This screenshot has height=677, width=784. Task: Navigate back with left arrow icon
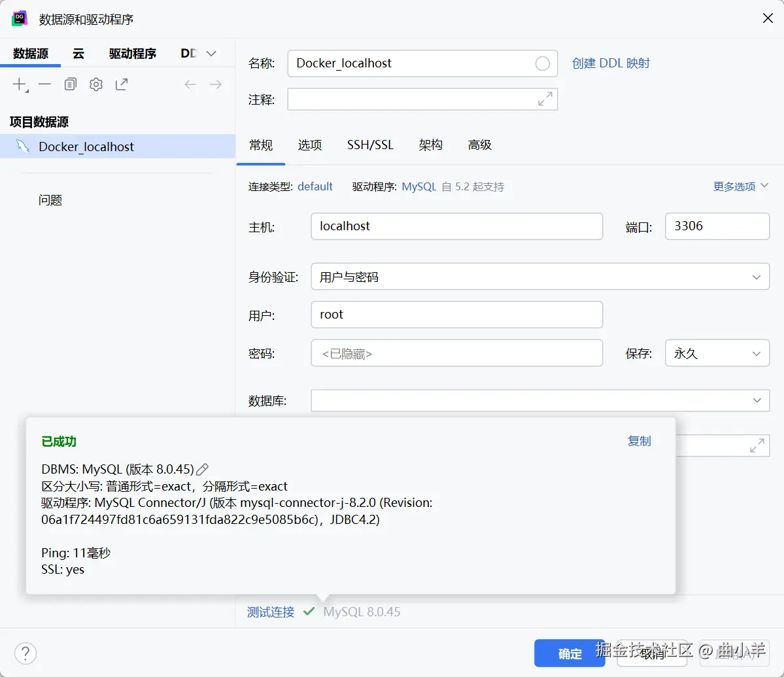click(190, 84)
